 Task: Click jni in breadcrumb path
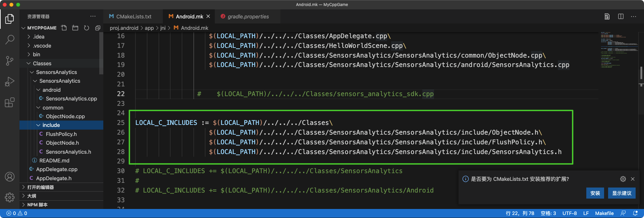(163, 28)
